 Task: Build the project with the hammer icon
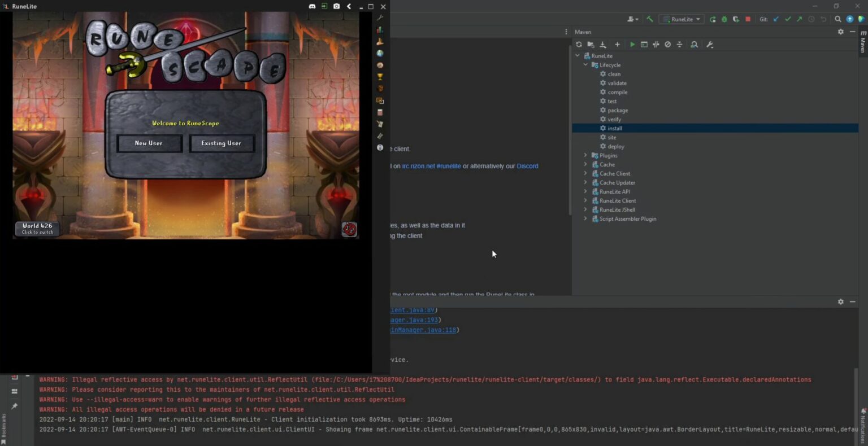[x=650, y=19]
